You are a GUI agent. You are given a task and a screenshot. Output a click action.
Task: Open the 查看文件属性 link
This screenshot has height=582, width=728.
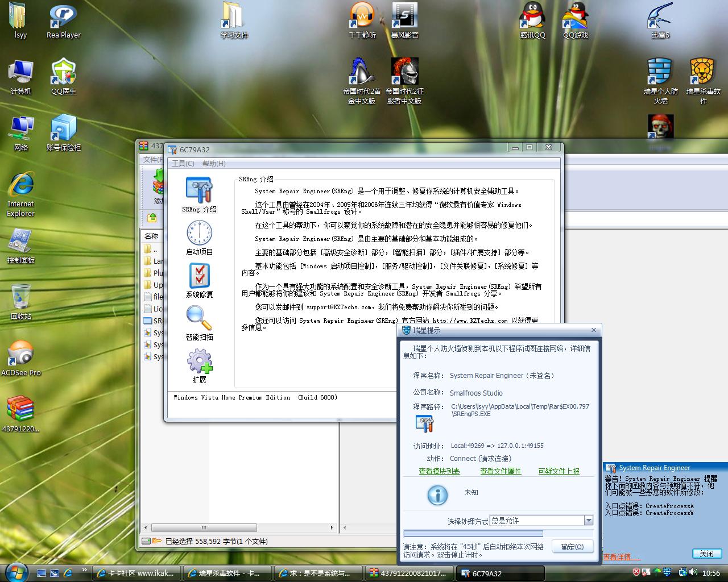coord(500,471)
